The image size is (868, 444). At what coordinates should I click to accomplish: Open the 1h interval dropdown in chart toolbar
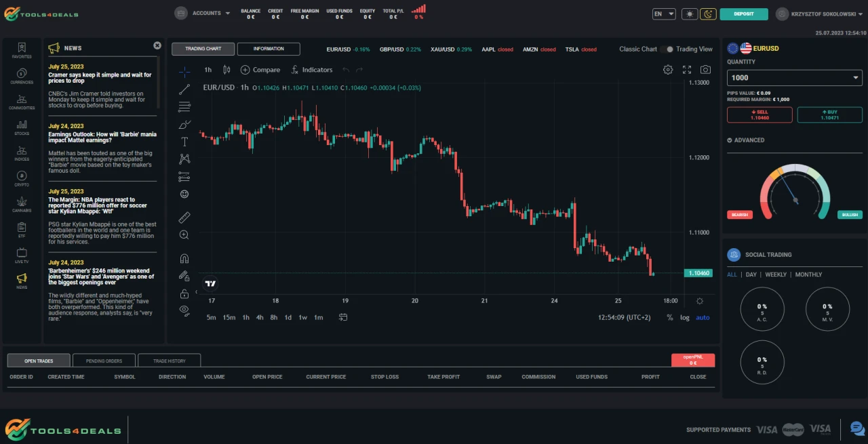[208, 70]
